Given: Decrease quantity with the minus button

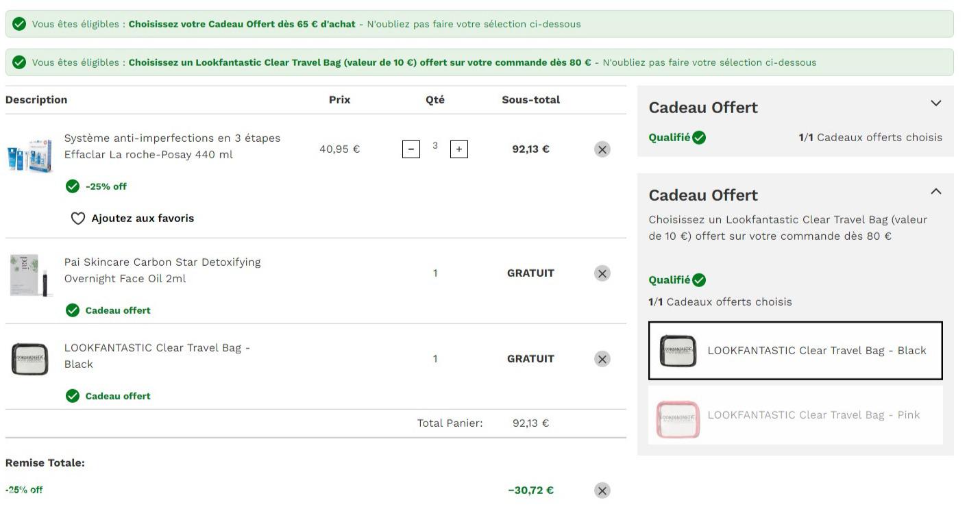Looking at the screenshot, I should pos(411,149).
